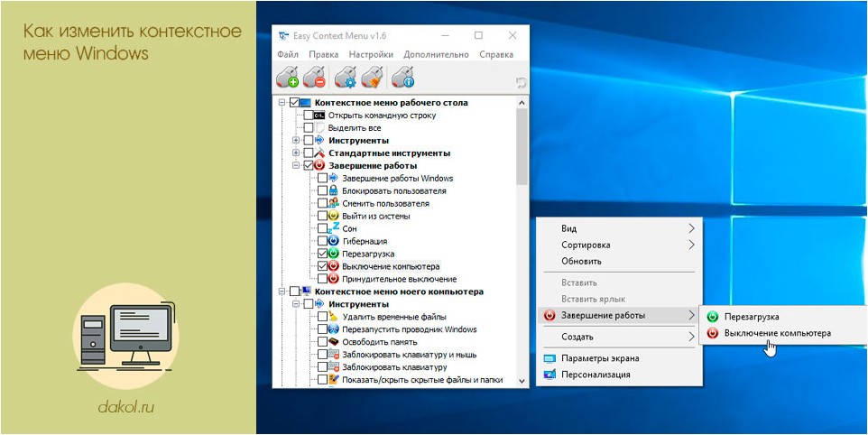Viewport: 868px width, 435px height.
Task: Tick the Гибернация checkbox
Action: 322,241
